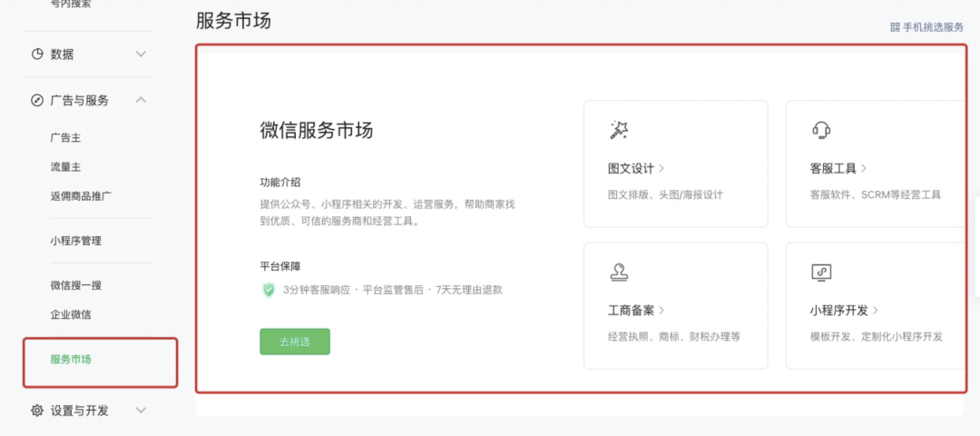Click the text 客服软件、SCRM等经营工具
The height and width of the screenshot is (436, 980).
click(875, 194)
